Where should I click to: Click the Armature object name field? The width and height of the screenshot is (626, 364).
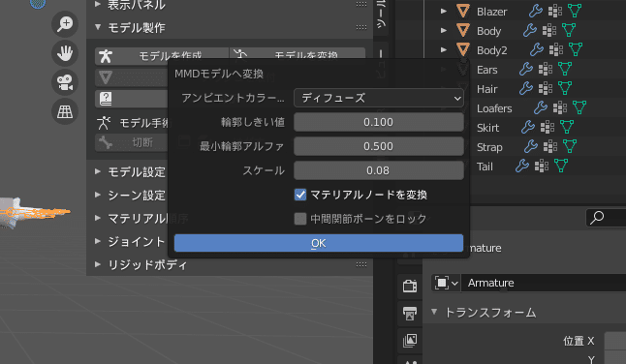click(544, 283)
